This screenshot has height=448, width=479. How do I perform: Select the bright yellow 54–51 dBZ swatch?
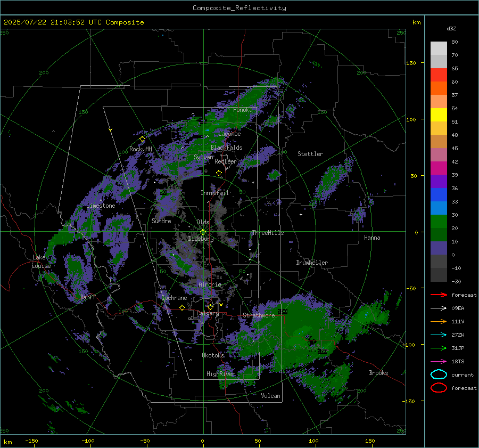[439, 115]
